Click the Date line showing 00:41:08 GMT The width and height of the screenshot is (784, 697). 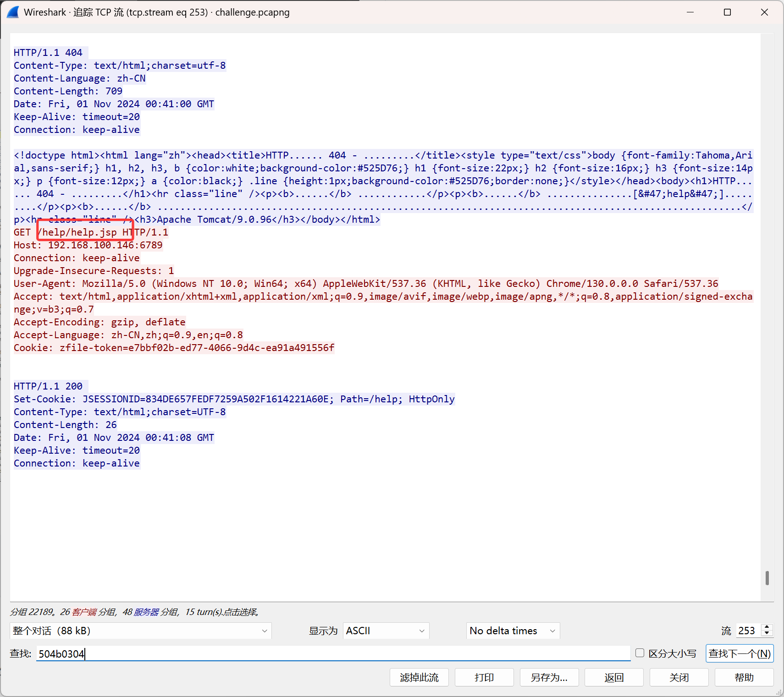(x=114, y=438)
